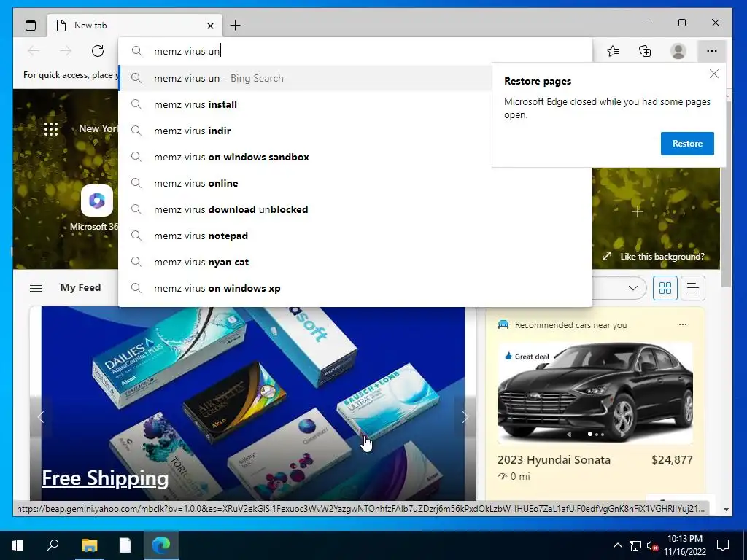Select suggestion 'memz virus un - Bing Search'
This screenshot has height=560, width=747.
tap(305, 78)
